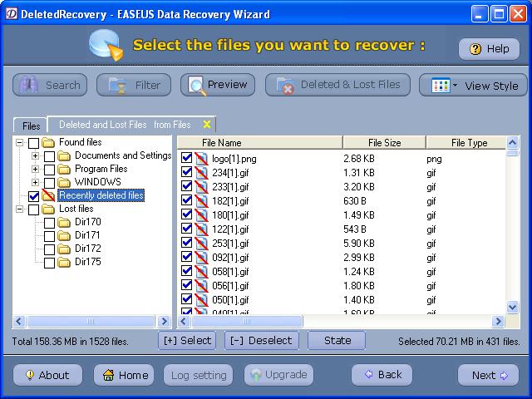Click the Lost files folder icon
Viewport: 532px width, 399px height.
(x=48, y=209)
